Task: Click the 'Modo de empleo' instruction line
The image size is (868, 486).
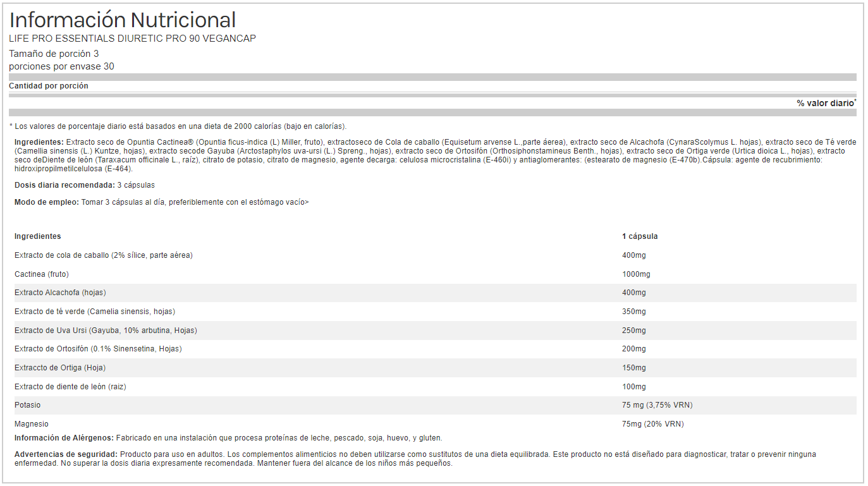Action: (162, 202)
